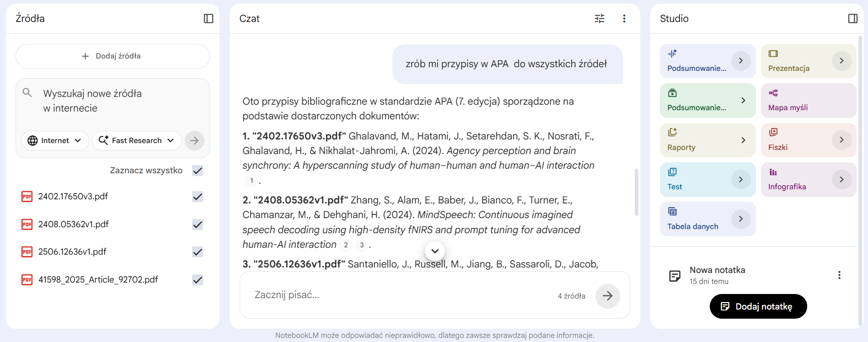Uncheck the 2402.17650v3.pdf source
Image resolution: width=868 pixels, height=342 pixels.
point(198,197)
